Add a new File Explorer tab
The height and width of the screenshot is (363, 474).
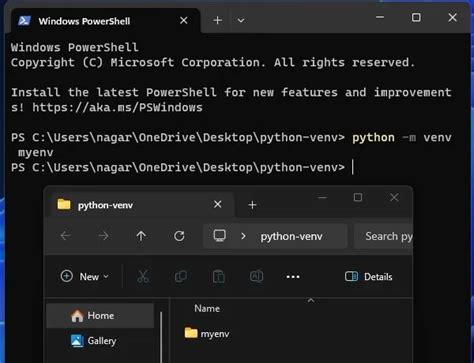click(x=252, y=205)
